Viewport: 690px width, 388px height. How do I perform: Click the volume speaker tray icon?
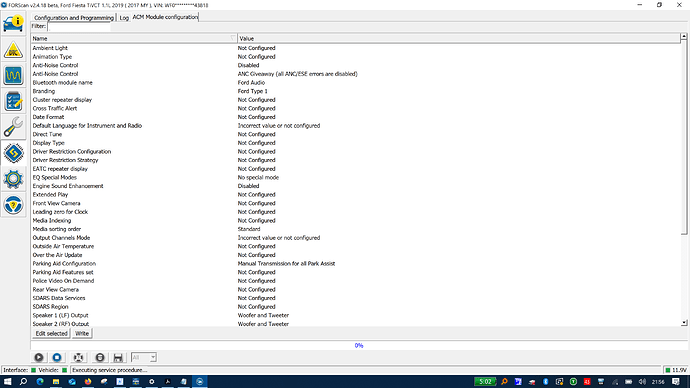(642, 381)
